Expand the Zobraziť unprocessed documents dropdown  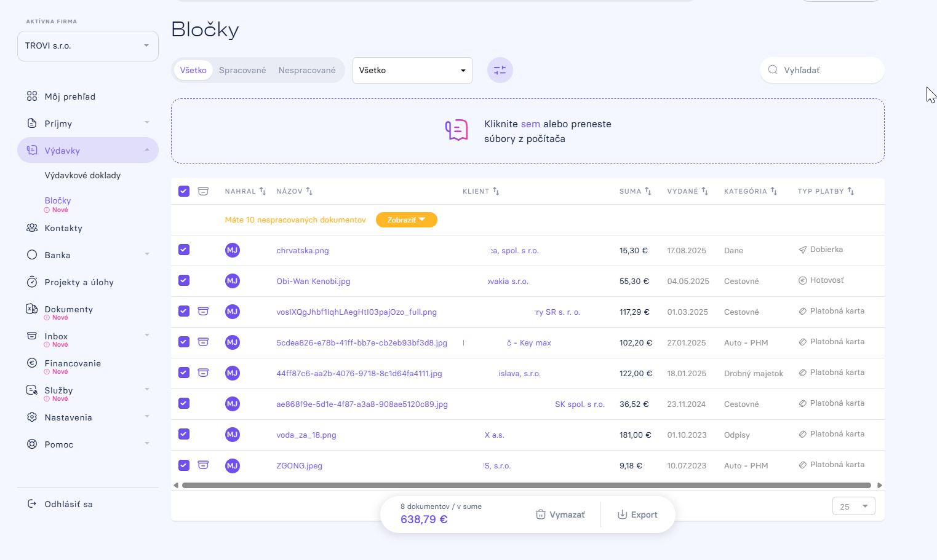point(407,219)
